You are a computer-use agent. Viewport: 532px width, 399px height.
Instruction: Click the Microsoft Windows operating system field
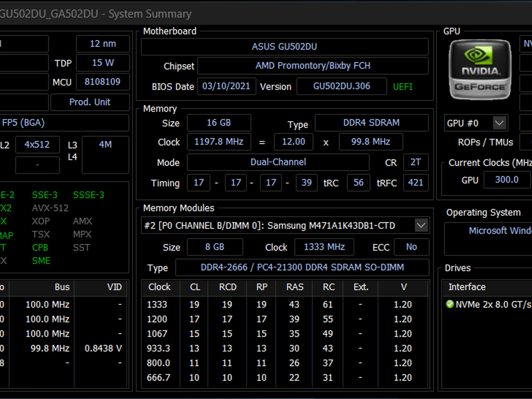(488, 239)
